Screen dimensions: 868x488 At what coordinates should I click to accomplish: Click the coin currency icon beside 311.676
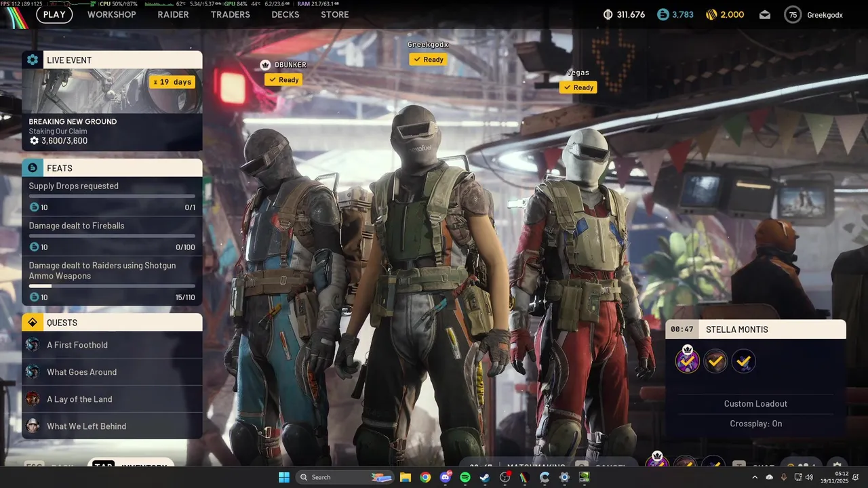(x=608, y=14)
